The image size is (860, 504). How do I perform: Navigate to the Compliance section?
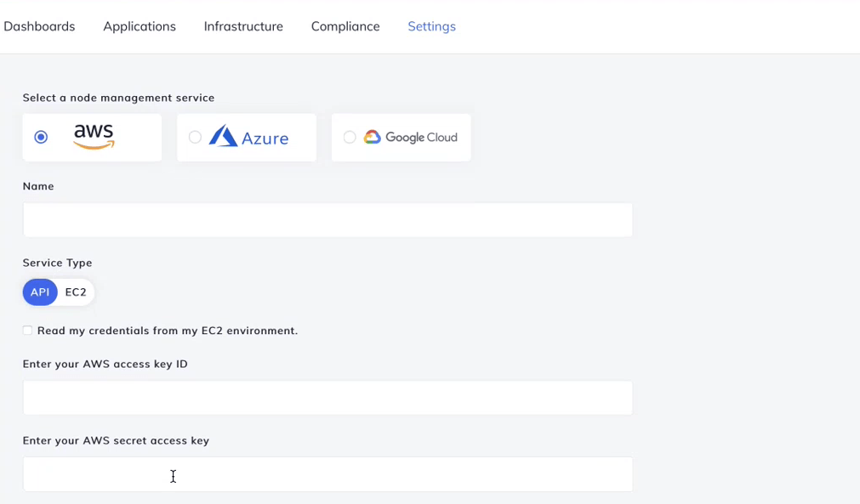[x=345, y=26]
